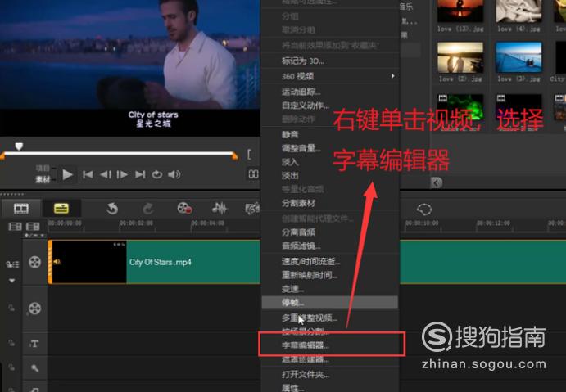
Task: Toggle the main video track button
Action: tap(34, 262)
